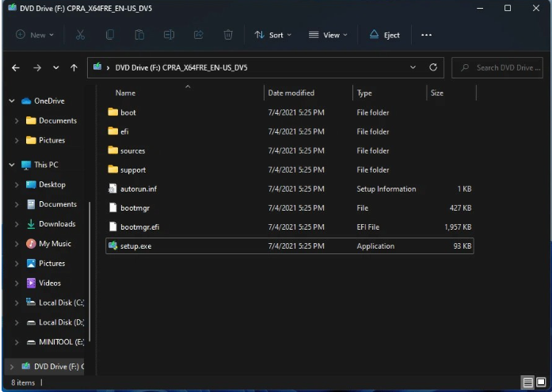This screenshot has width=552, height=392.
Task: Open the View dropdown menu
Action: pos(329,35)
